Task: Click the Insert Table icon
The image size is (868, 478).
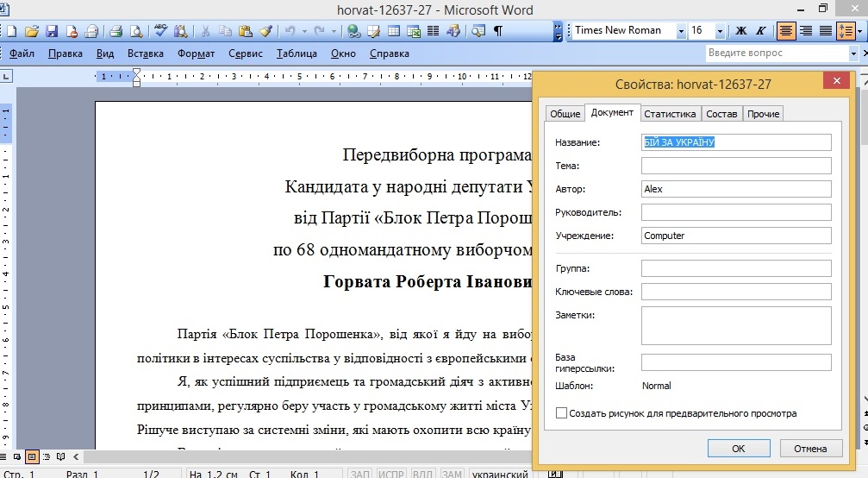Action: point(394,31)
